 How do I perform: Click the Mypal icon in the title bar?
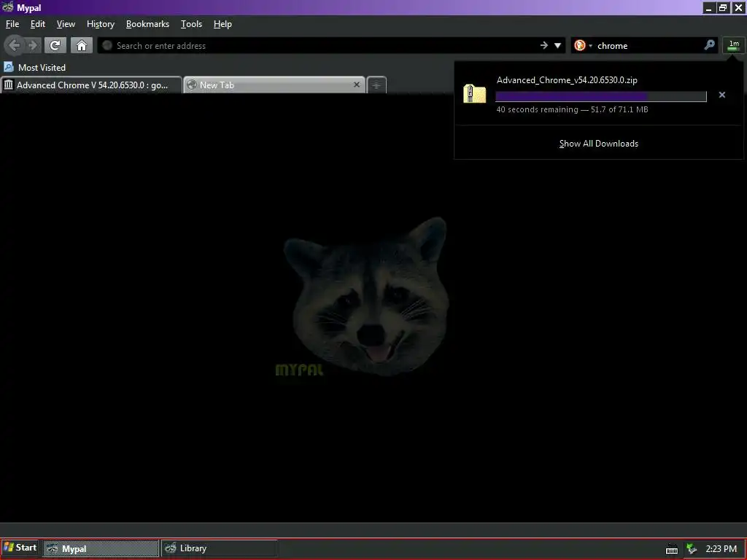pyautogui.click(x=7, y=7)
